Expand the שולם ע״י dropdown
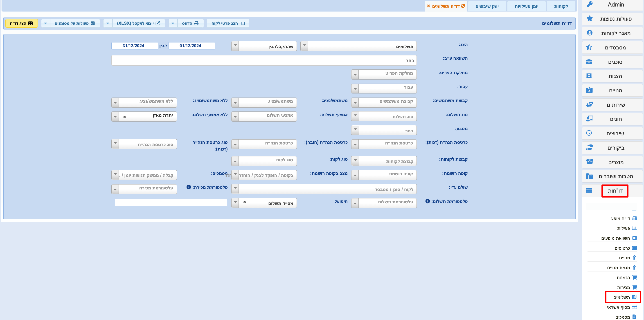Image resolution: width=644 pixels, height=320 pixels. [x=235, y=189]
